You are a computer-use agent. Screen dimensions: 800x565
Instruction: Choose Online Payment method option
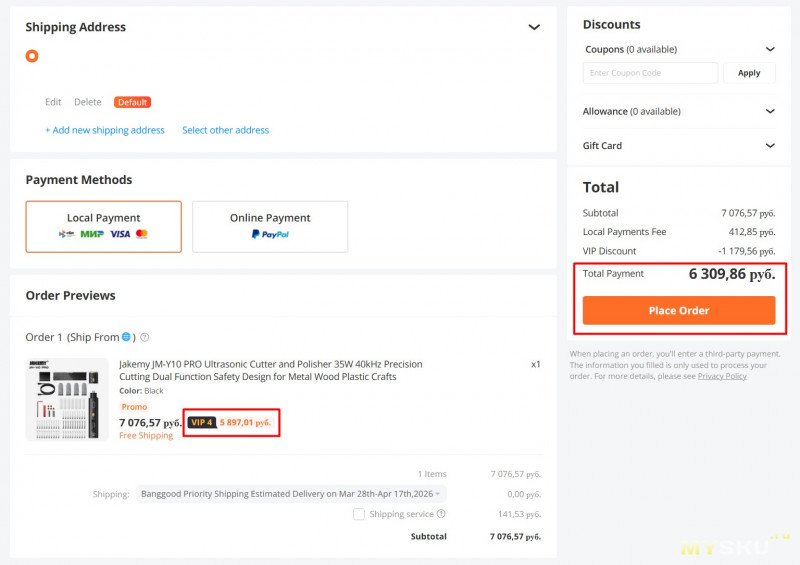pyautogui.click(x=270, y=226)
